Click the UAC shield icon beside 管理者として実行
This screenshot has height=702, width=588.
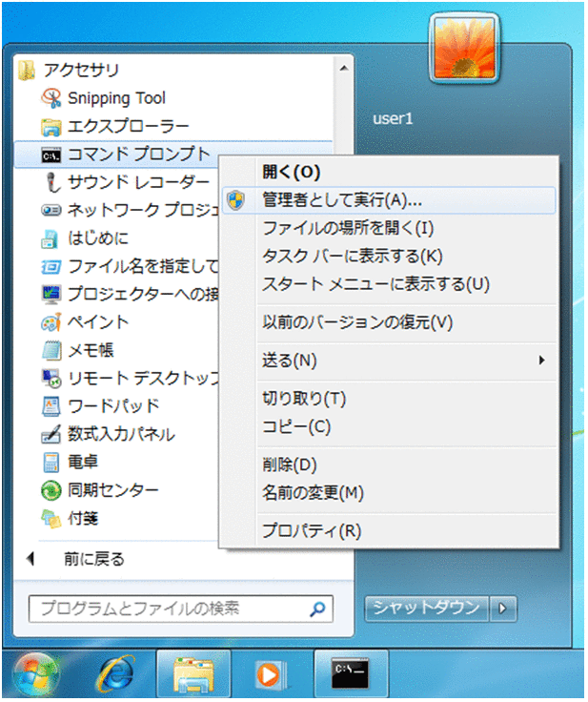pyautogui.click(x=235, y=200)
